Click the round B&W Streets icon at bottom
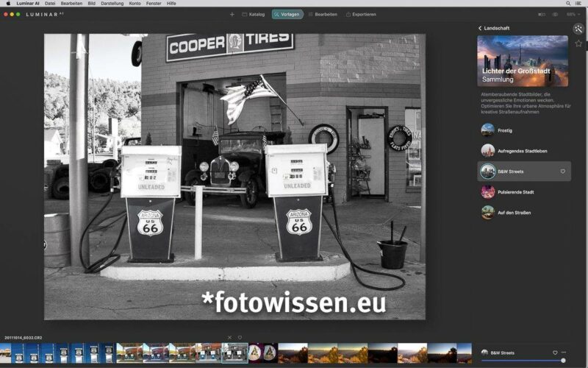This screenshot has height=368, width=588. (484, 353)
